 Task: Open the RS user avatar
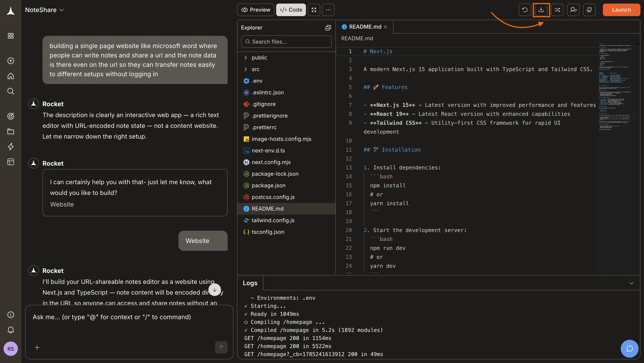coord(11,349)
